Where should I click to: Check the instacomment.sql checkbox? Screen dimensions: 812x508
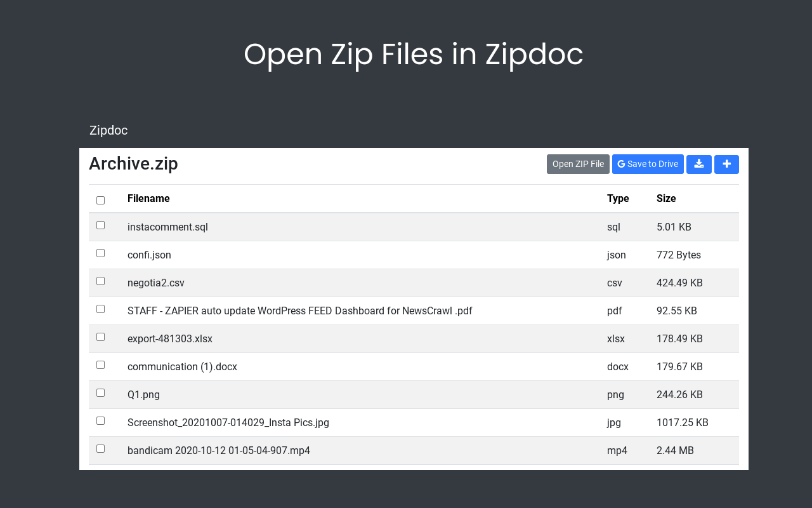pos(100,225)
